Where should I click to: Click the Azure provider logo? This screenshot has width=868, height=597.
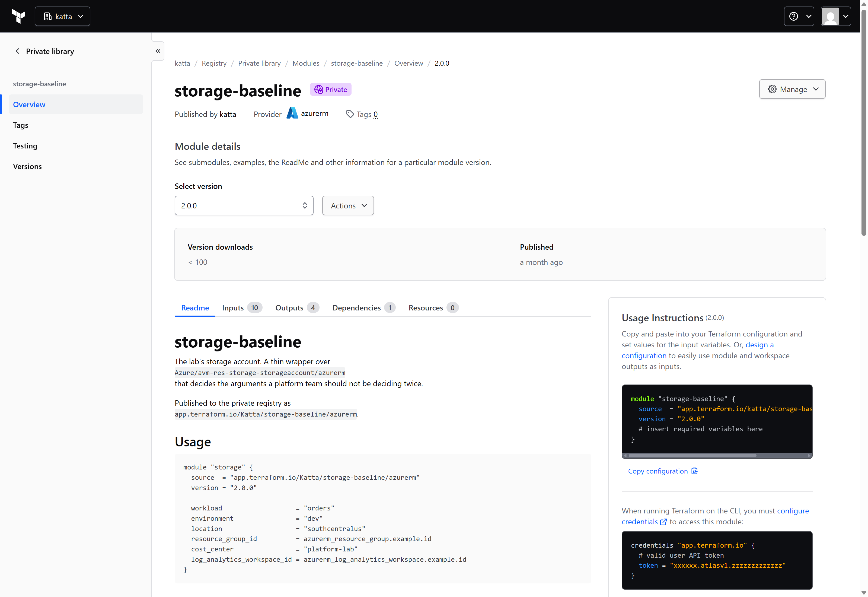(x=292, y=113)
